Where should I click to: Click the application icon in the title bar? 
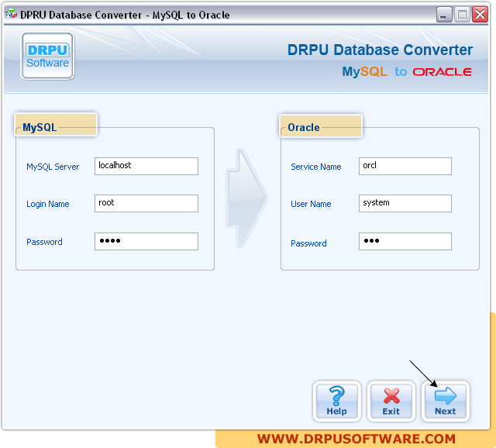point(11,14)
